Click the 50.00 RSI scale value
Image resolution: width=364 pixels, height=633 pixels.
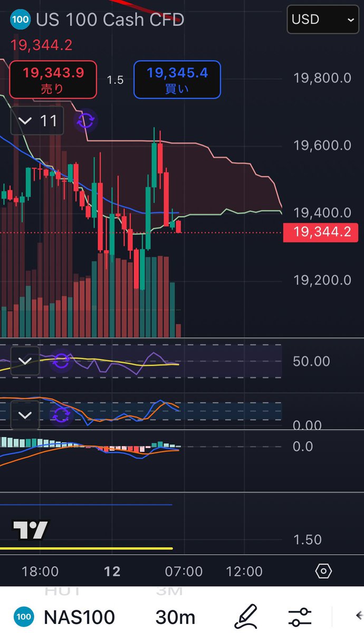coord(311,361)
